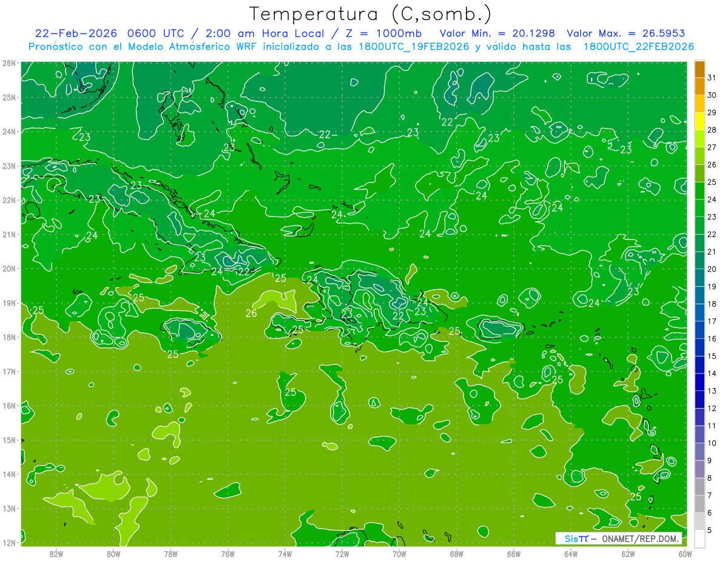Click the "14N" latitude axis label
Image resolution: width=728 pixels, height=562 pixels.
(x=9, y=474)
